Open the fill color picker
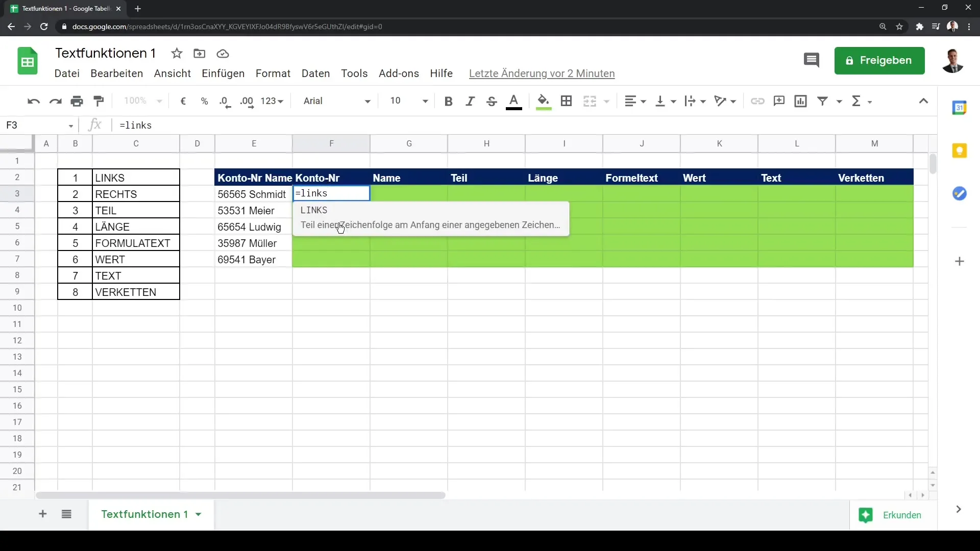 (x=544, y=101)
